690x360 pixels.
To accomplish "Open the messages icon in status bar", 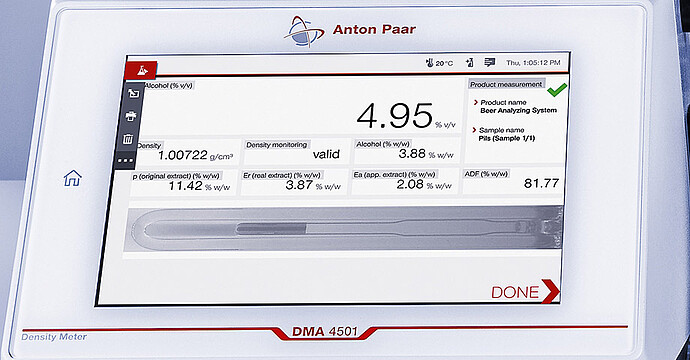I will pos(489,62).
